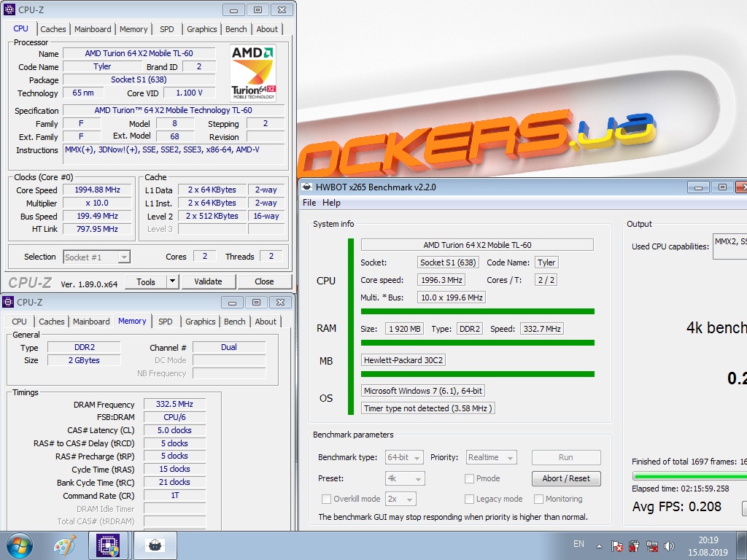Open the Preset 4k dropdown
Viewport: 747px width, 560px height.
click(405, 478)
